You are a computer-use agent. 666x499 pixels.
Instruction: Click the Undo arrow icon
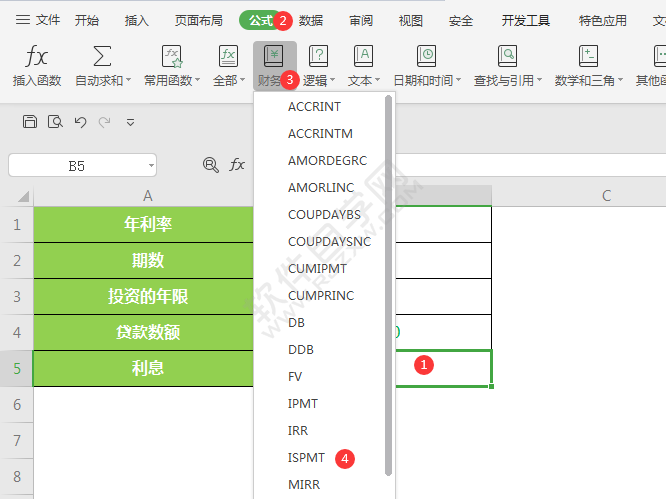point(80,122)
